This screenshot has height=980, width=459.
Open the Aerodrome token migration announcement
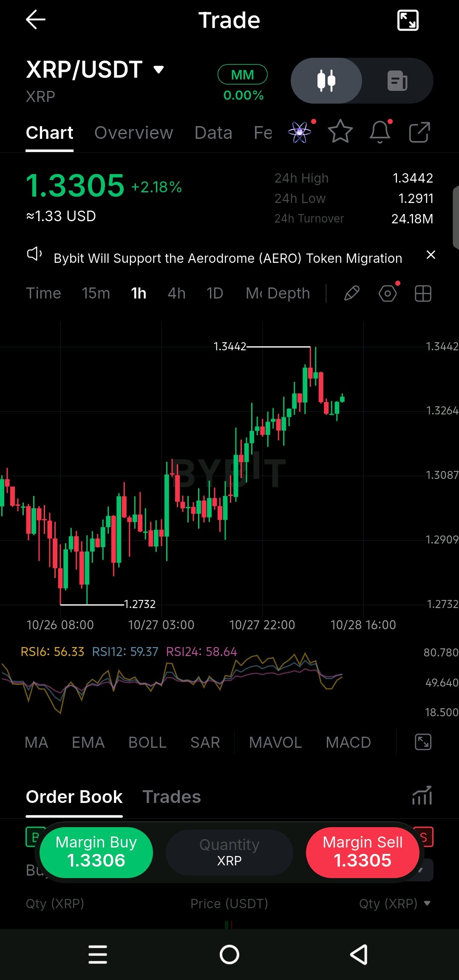click(228, 258)
